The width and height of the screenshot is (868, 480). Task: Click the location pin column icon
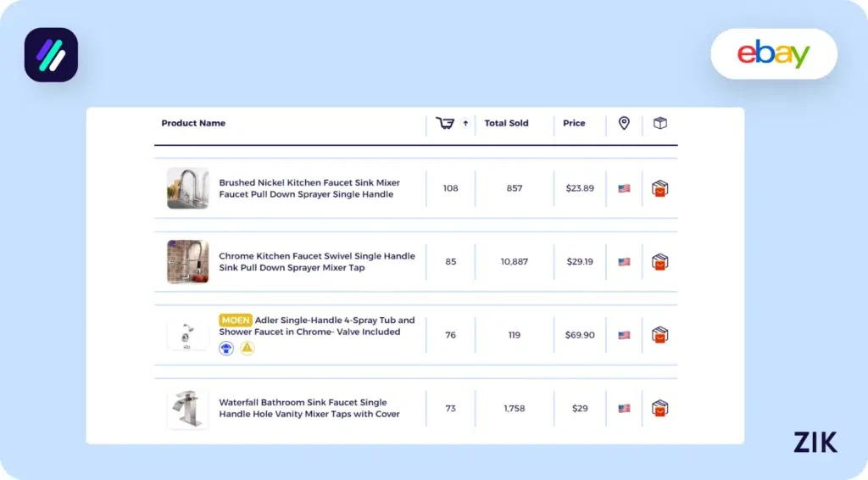click(624, 123)
